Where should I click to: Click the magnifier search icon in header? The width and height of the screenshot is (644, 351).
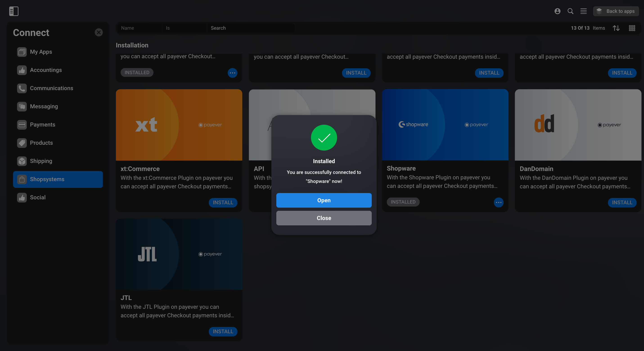[x=570, y=11]
